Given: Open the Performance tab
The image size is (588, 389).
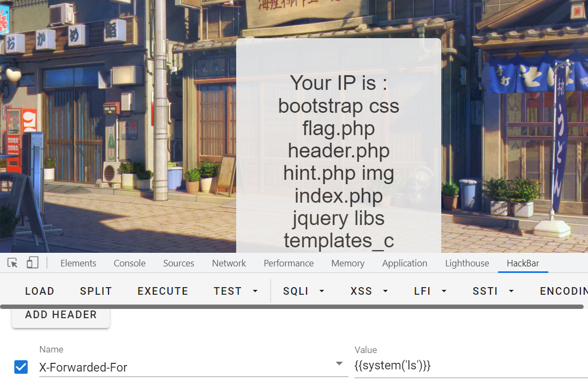Looking at the screenshot, I should pyautogui.click(x=289, y=263).
